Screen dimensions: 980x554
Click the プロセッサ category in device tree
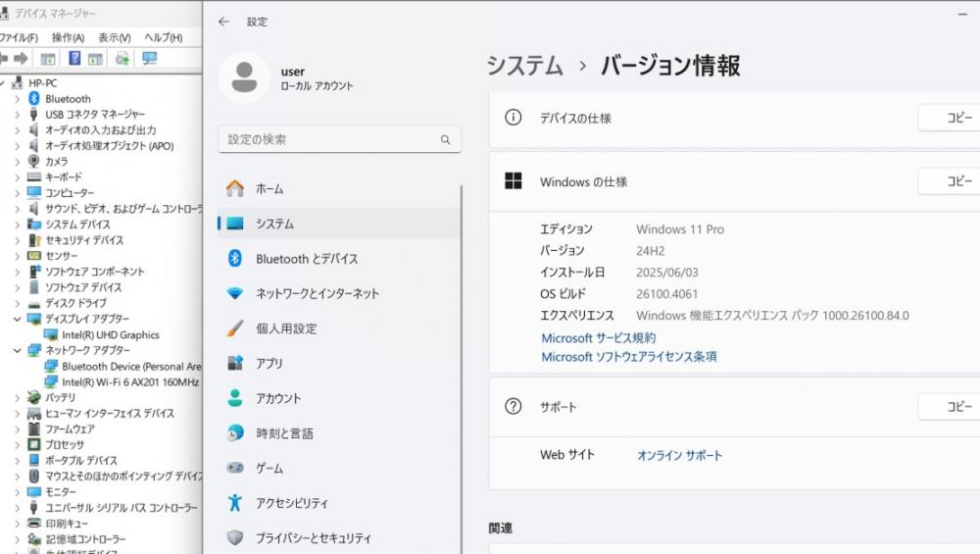coord(65,444)
